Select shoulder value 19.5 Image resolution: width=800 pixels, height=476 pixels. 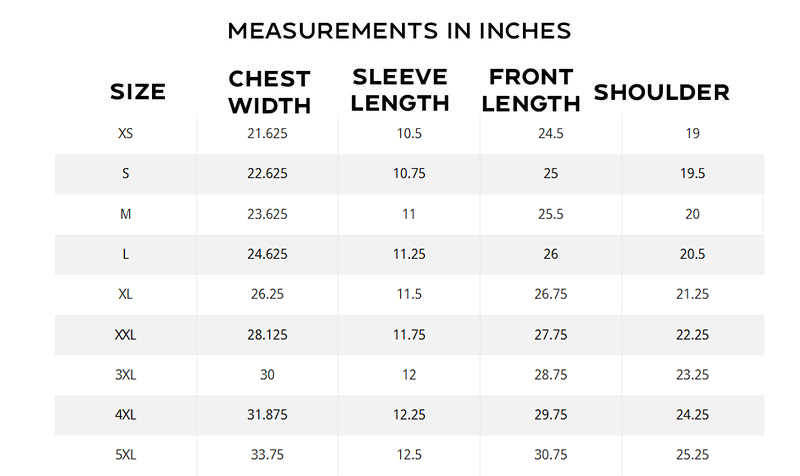(692, 173)
